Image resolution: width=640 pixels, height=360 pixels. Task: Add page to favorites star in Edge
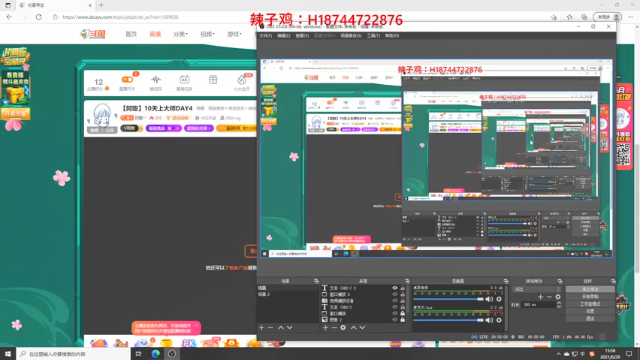[554, 17]
